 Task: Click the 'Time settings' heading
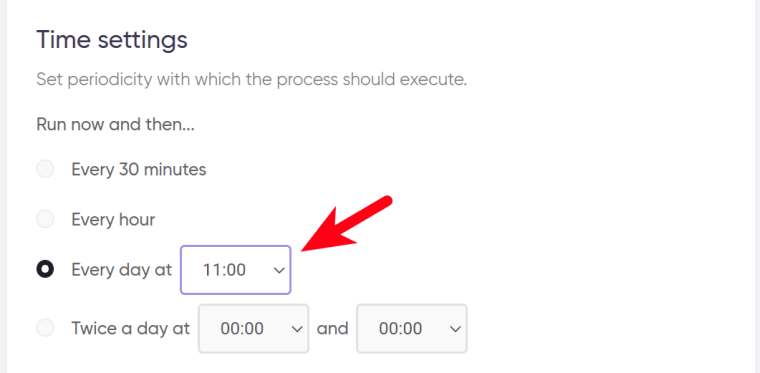112,40
